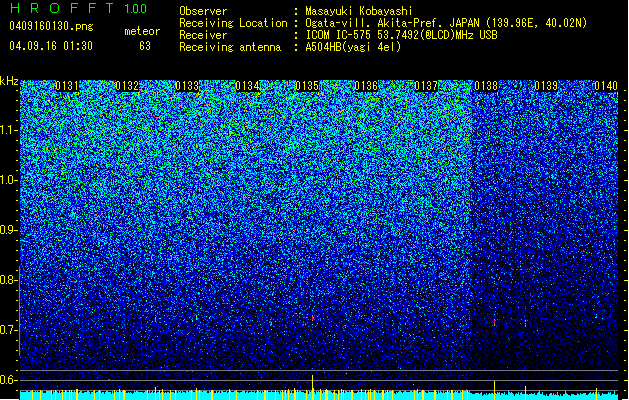This screenshot has width=629, height=400.
Task: Click antenna value A504HB(yagi 4el)
Action: coord(353,47)
